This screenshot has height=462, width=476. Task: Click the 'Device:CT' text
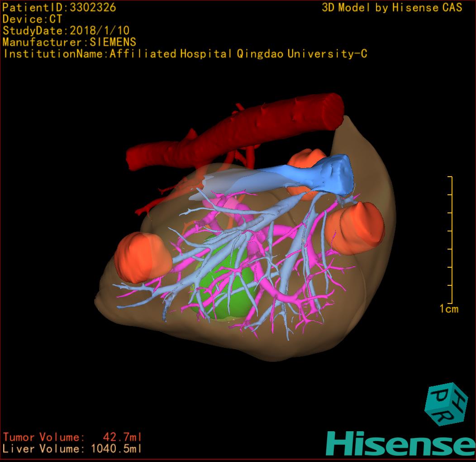click(32, 19)
